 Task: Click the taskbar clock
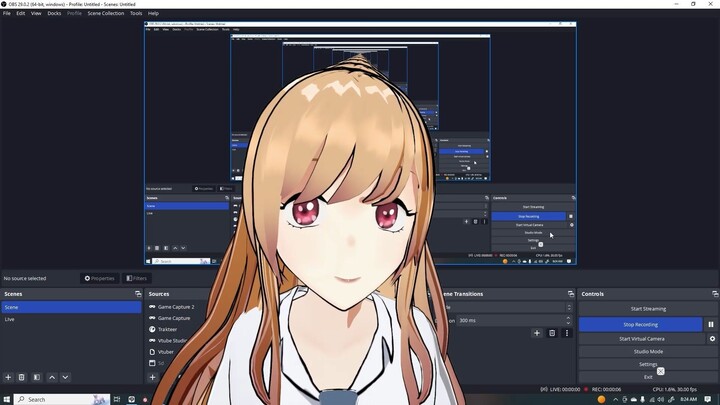pyautogui.click(x=688, y=399)
